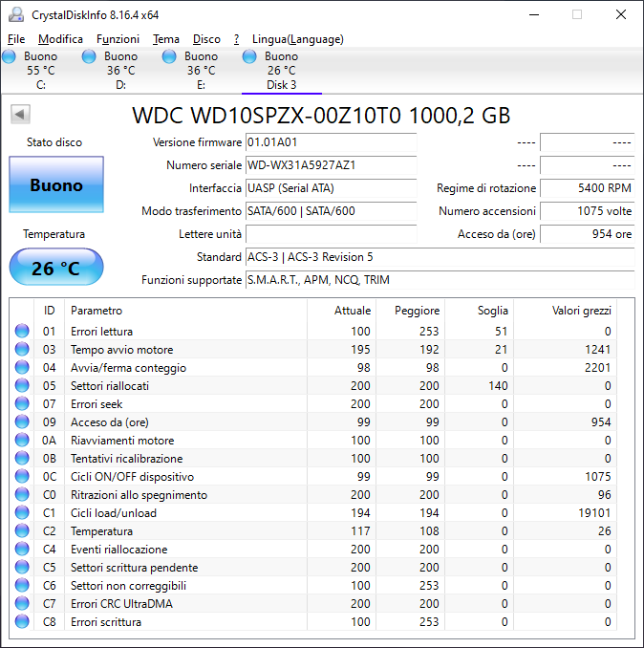Open the Disco menu
644x648 pixels.
pos(206,39)
